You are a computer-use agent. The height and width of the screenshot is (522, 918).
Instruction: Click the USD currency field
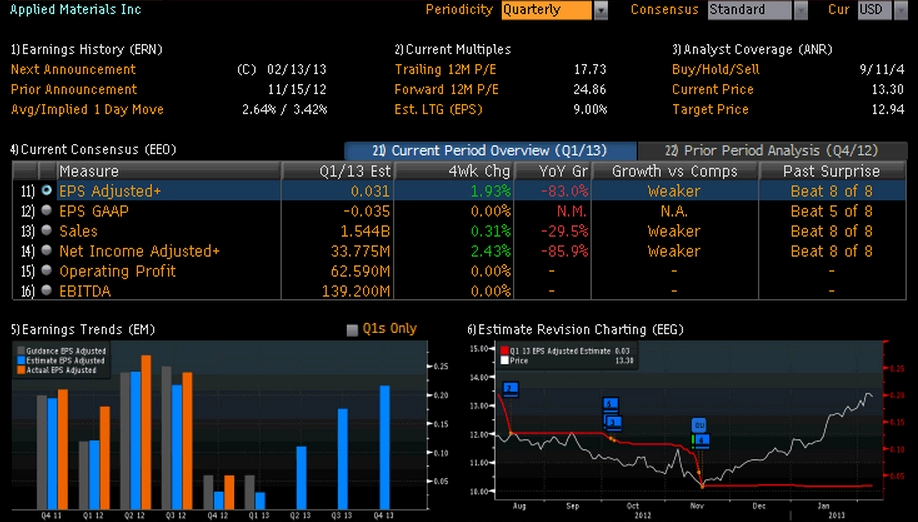pyautogui.click(x=875, y=10)
